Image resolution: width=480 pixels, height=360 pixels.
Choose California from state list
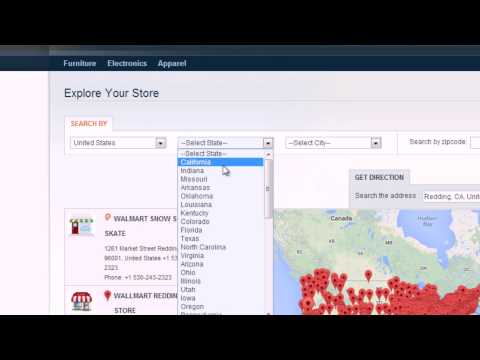pyautogui.click(x=221, y=162)
